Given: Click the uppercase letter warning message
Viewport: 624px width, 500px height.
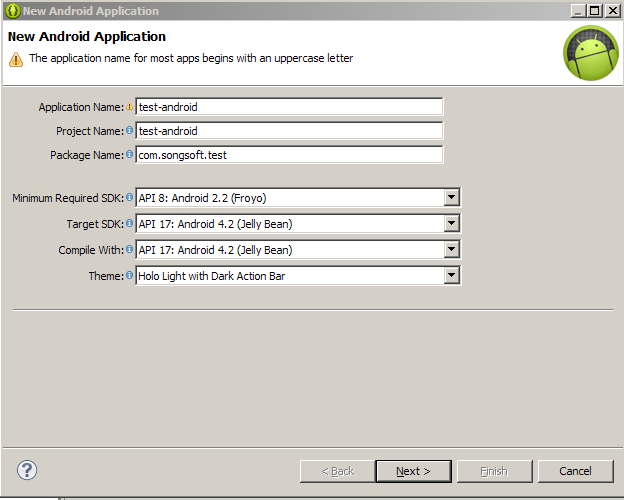Looking at the screenshot, I should click(x=191, y=58).
